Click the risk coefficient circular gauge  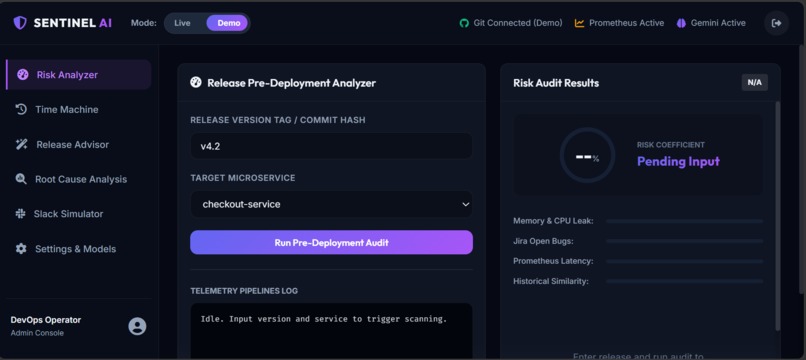(x=587, y=155)
